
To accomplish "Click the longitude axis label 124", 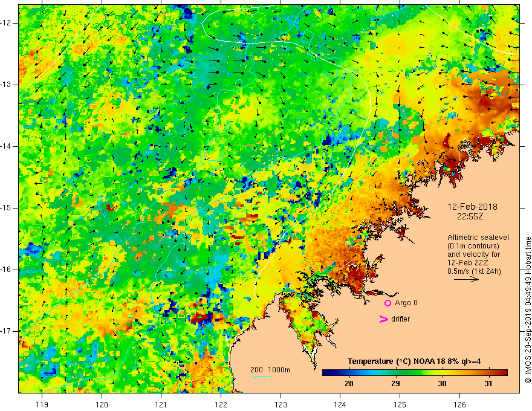I will tap(340, 404).
